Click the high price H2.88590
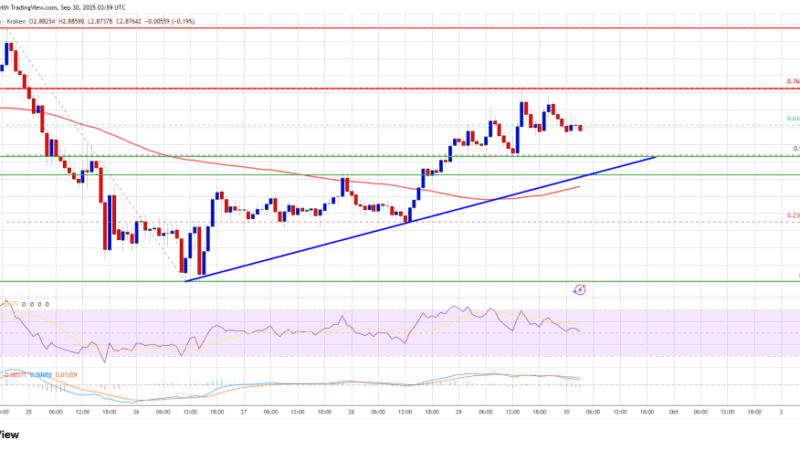 pos(72,21)
